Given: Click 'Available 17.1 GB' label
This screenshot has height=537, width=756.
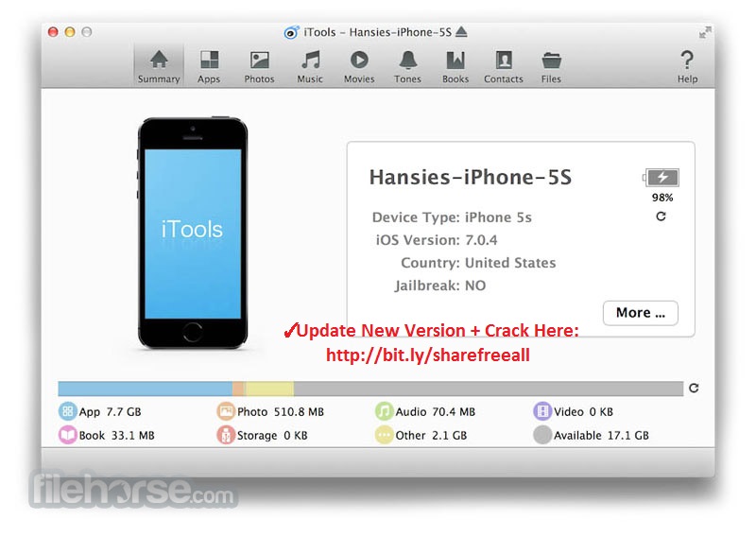Looking at the screenshot, I should click(601, 435).
